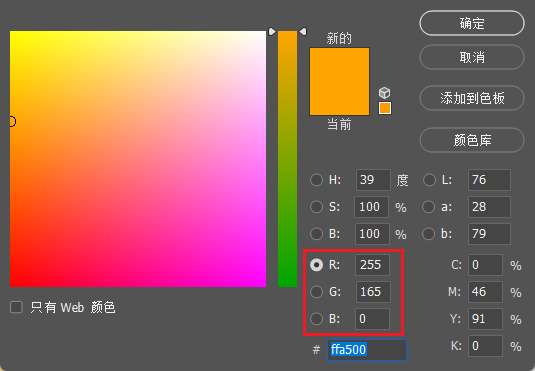
Task: Click the K black field showing 0
Action: pos(485,346)
